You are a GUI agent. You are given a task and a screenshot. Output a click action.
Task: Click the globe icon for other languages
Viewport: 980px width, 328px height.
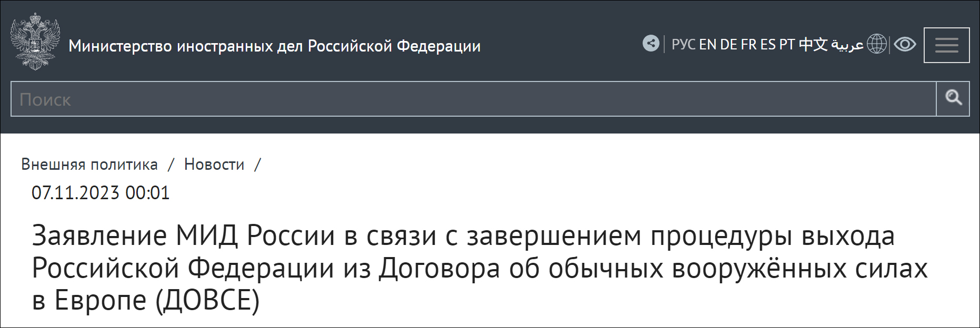coord(877,44)
